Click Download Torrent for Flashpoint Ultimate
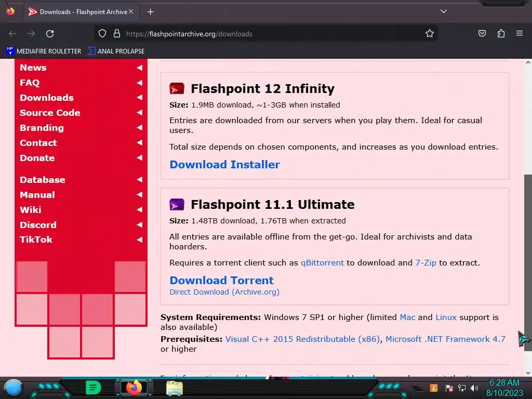 tap(221, 280)
